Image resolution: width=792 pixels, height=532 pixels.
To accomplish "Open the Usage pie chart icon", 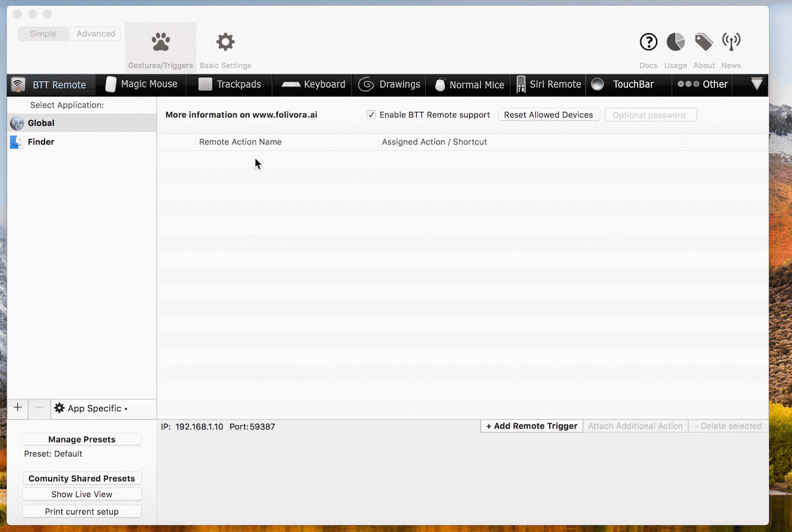I will [x=675, y=42].
